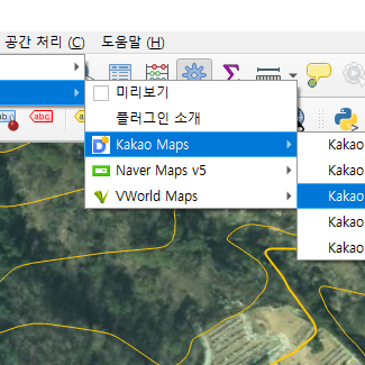
Task: Open the Python console icon
Action: (346, 119)
